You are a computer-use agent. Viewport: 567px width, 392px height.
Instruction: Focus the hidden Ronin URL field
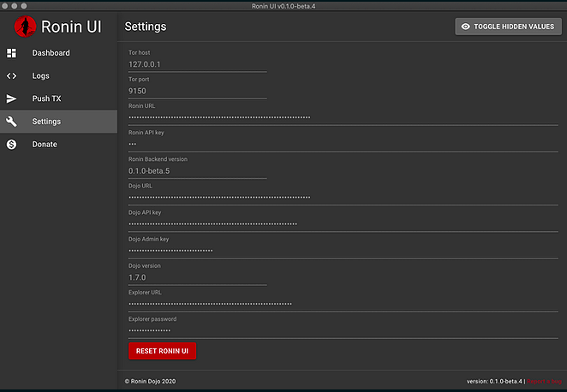(x=343, y=117)
